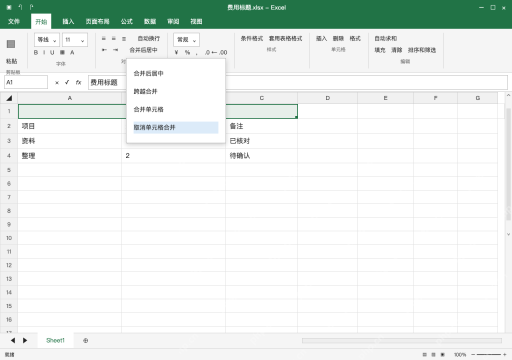
Task: Switch to the 公式 Formulas tab
Action: click(127, 21)
